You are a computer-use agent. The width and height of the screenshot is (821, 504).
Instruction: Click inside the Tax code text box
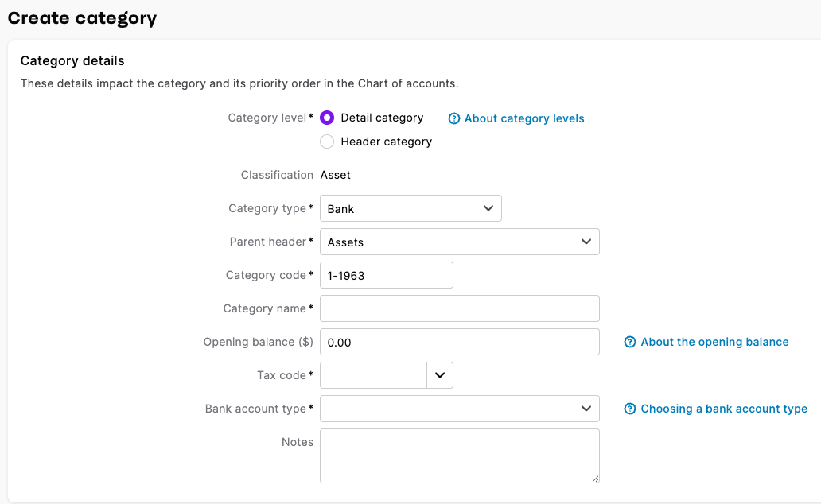373,375
